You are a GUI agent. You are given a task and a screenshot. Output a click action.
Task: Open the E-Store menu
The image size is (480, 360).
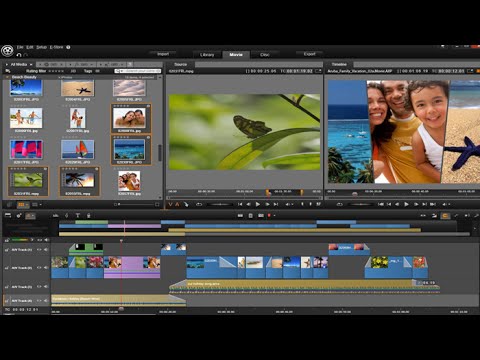point(56,47)
